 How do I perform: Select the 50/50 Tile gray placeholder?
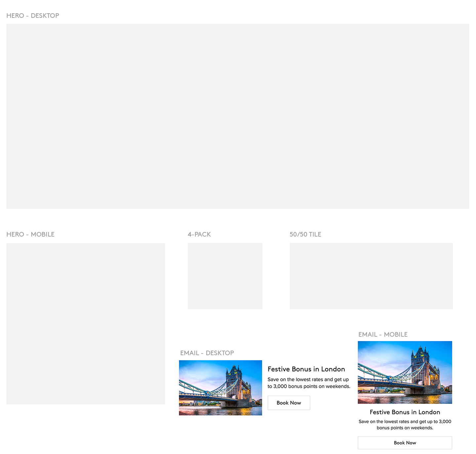pyautogui.click(x=371, y=276)
